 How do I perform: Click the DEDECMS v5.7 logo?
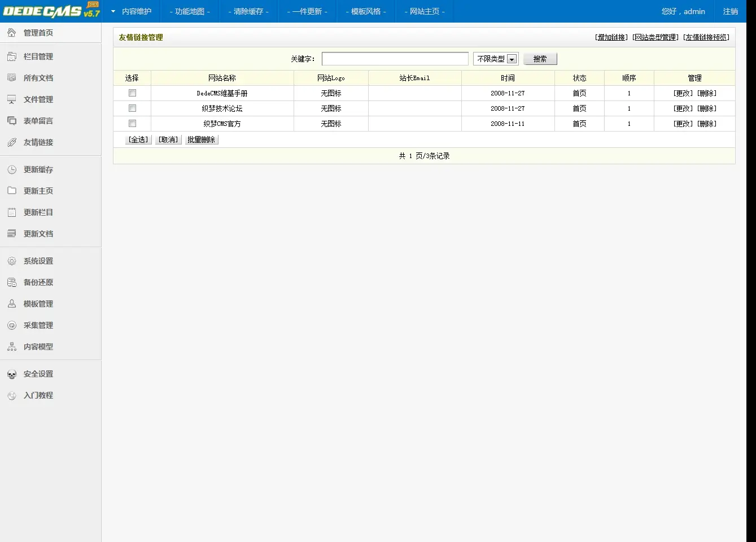pos(51,10)
